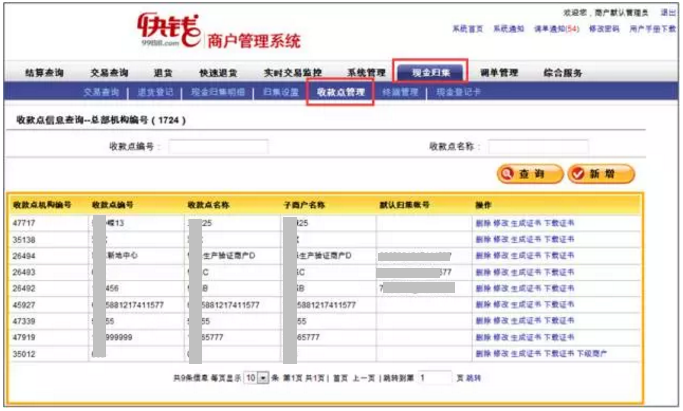
Task: Open the 退货 main menu
Action: pos(163,73)
